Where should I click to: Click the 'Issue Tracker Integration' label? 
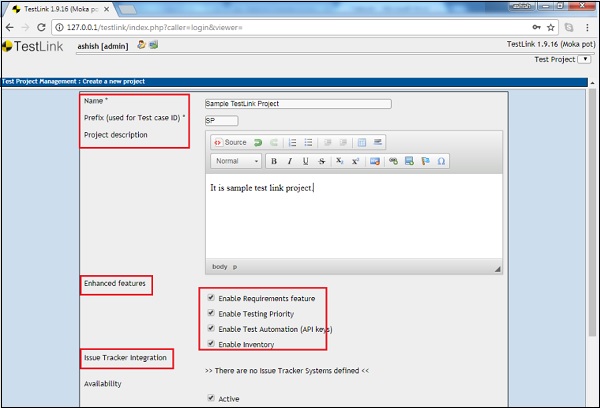coord(125,358)
